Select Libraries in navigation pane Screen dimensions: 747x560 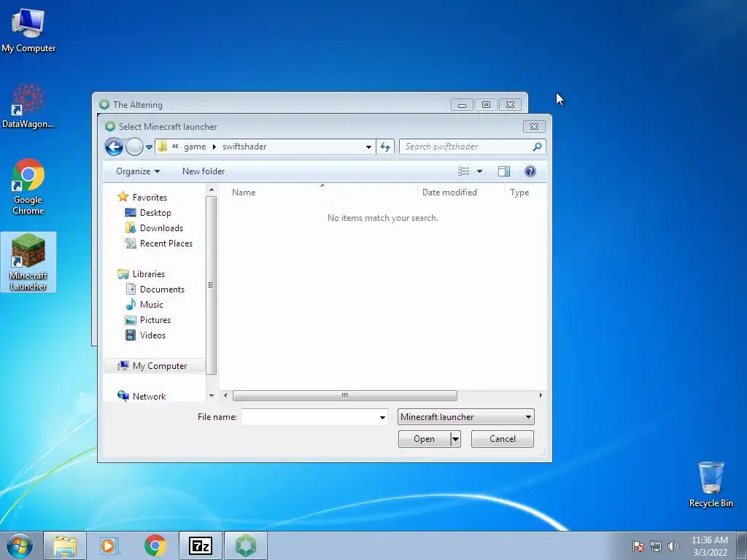pos(149,274)
